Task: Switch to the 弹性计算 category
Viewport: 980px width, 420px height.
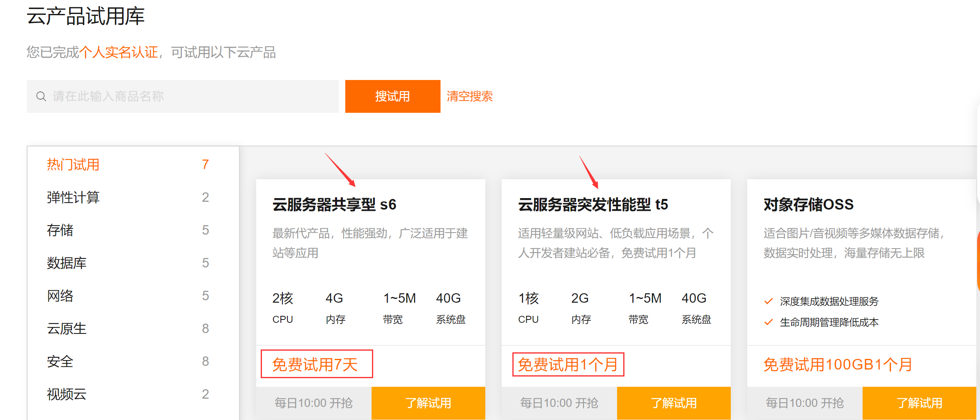Action: (73, 197)
